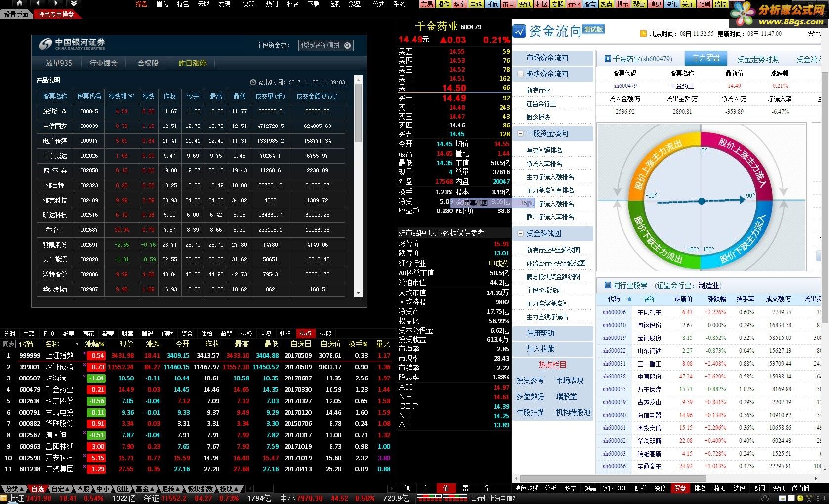
Task: Click the search magnifier icon in 个股资金流 box
Action: 347,45
